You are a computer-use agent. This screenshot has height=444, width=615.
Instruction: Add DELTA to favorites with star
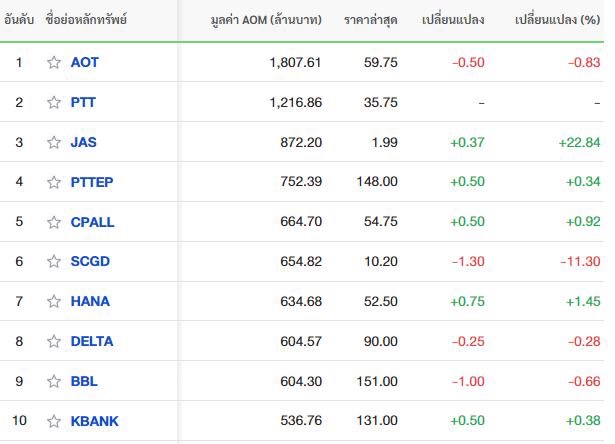tap(54, 341)
